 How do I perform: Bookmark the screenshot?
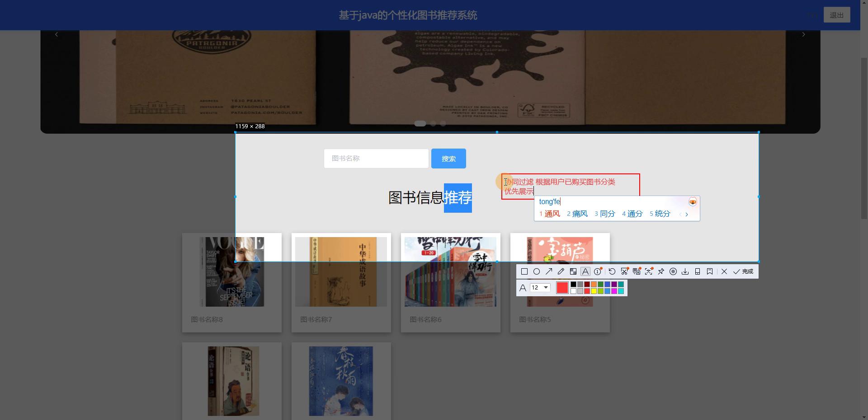click(x=710, y=271)
